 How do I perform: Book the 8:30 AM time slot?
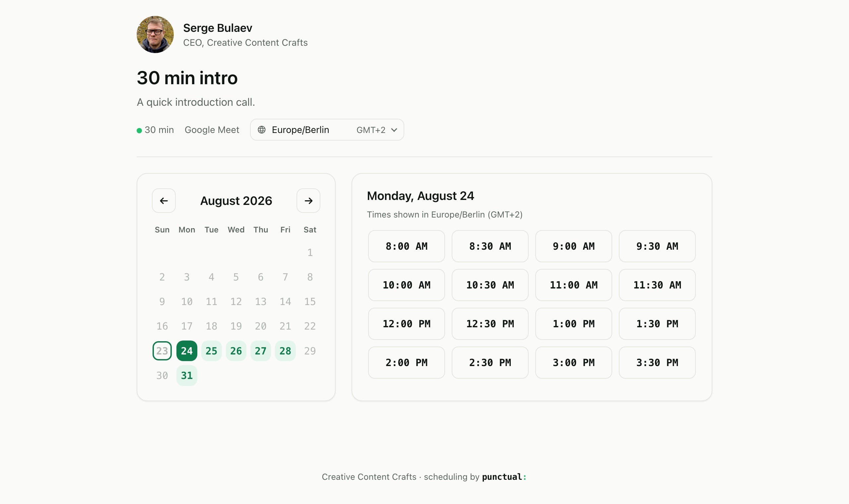[490, 246]
